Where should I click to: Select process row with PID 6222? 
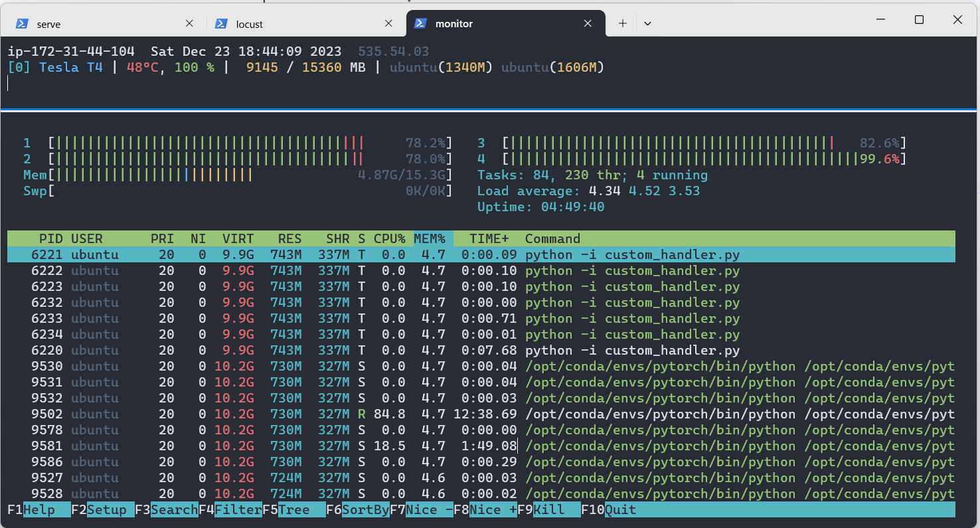pyautogui.click(x=481, y=270)
